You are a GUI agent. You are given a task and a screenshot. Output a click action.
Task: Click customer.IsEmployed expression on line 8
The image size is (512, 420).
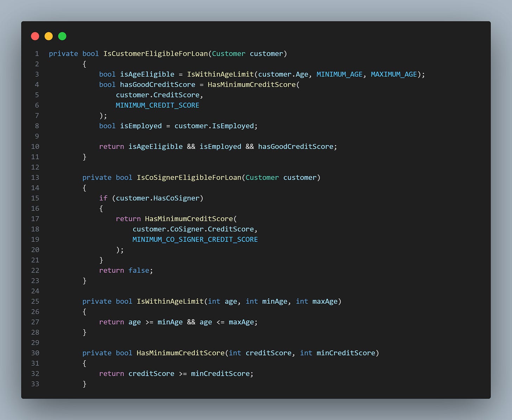[214, 126]
